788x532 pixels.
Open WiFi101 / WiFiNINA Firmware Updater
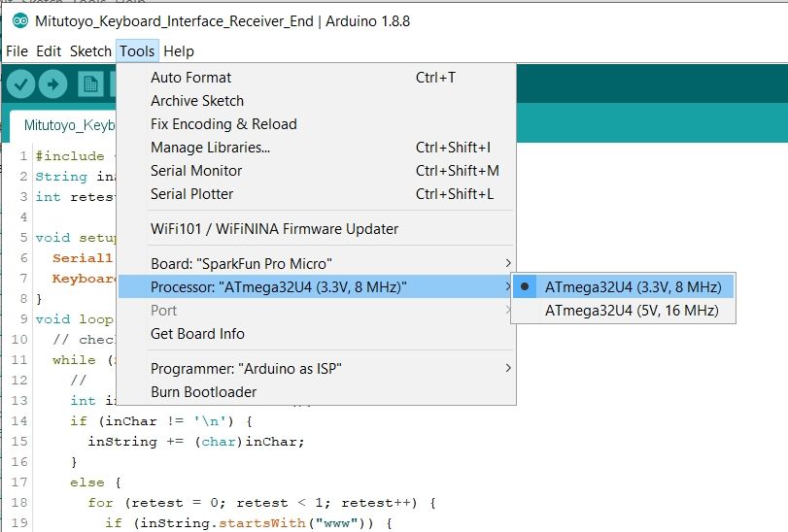click(x=317, y=229)
